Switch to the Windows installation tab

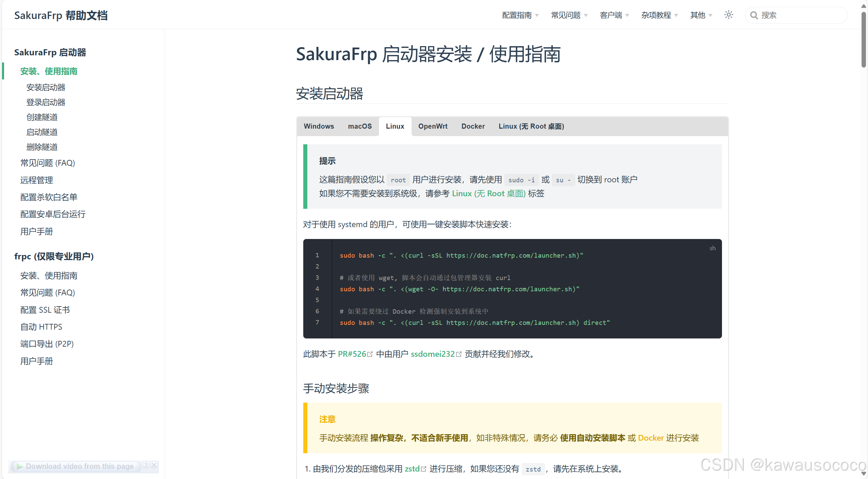319,126
